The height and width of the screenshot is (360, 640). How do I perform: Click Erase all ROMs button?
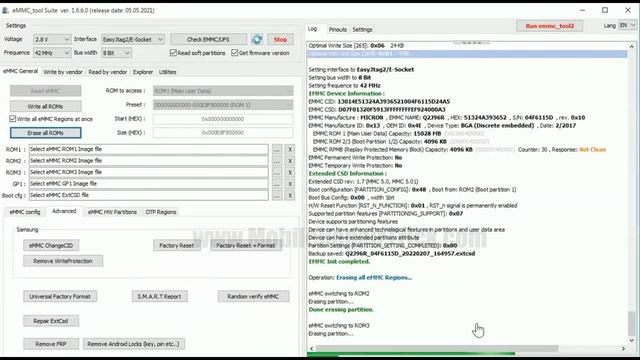45,133
